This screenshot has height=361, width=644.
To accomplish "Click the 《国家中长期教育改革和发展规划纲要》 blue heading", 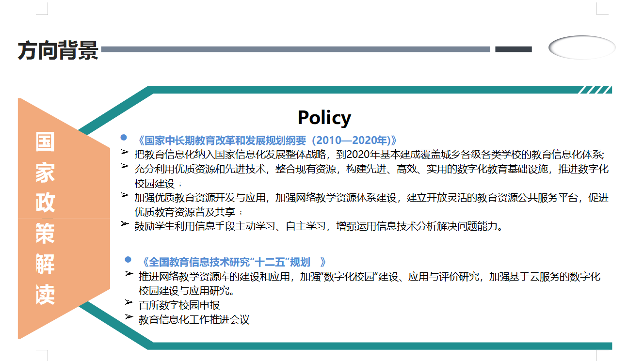I will [x=266, y=141].
